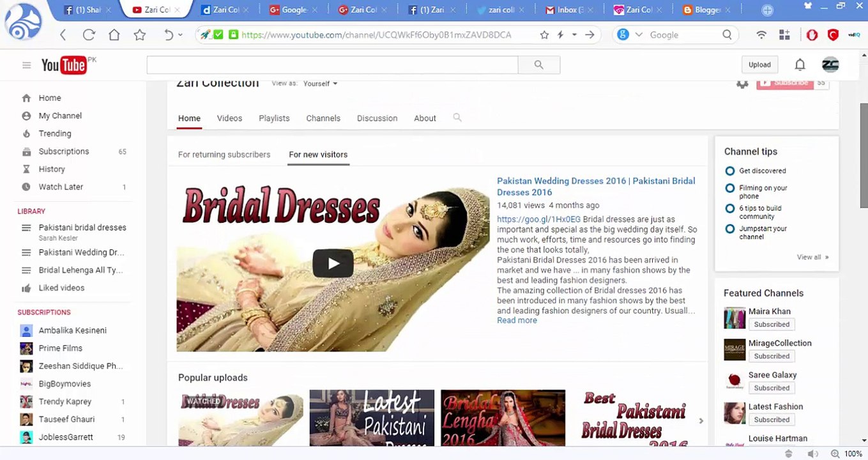Search the channel with magnifier icon
The width and height of the screenshot is (868, 460).
pyautogui.click(x=457, y=118)
